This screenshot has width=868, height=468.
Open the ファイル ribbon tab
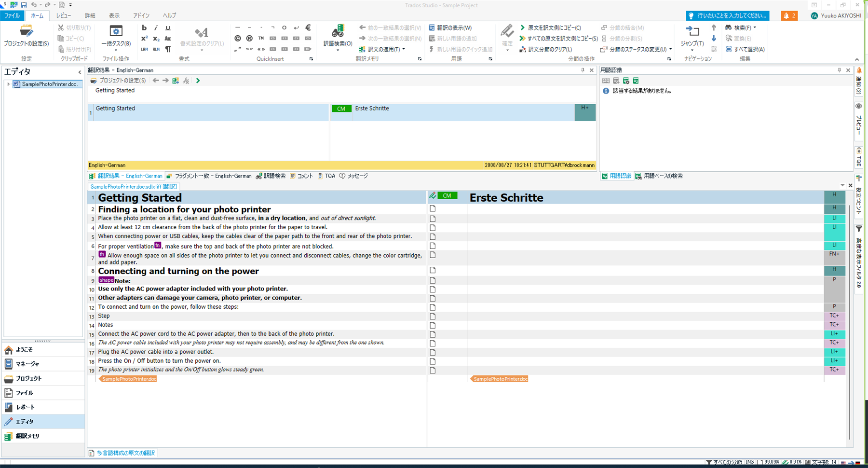(12, 16)
